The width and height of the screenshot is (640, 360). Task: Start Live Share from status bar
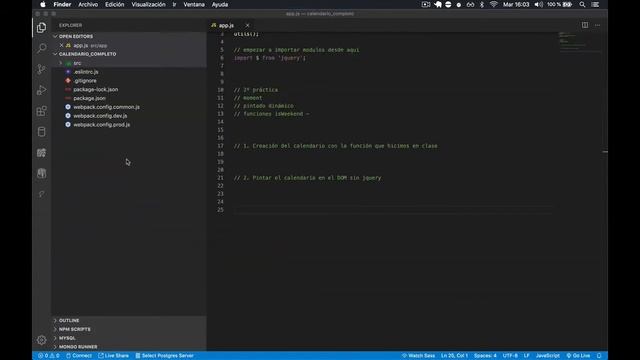click(x=113, y=356)
